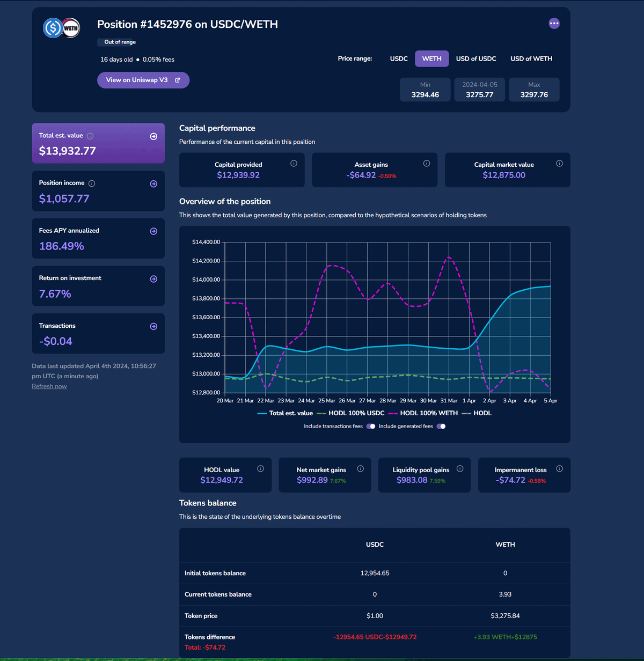Click the info icon beside Total est. value
This screenshot has width=644, height=661.
[90, 136]
